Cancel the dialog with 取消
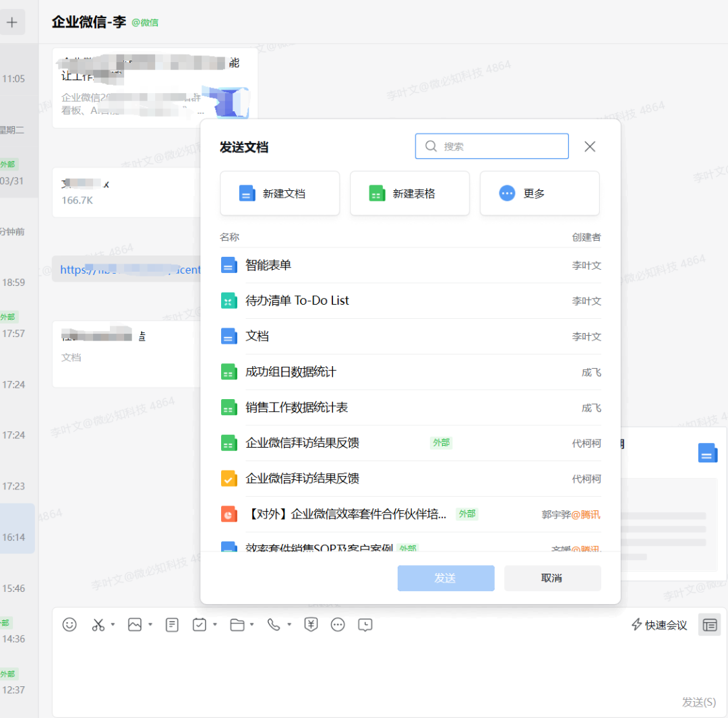 coord(552,578)
